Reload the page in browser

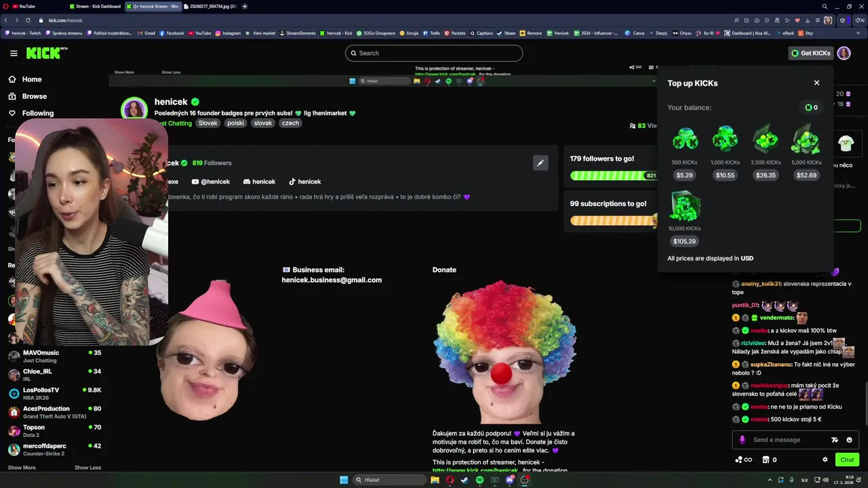28,20
